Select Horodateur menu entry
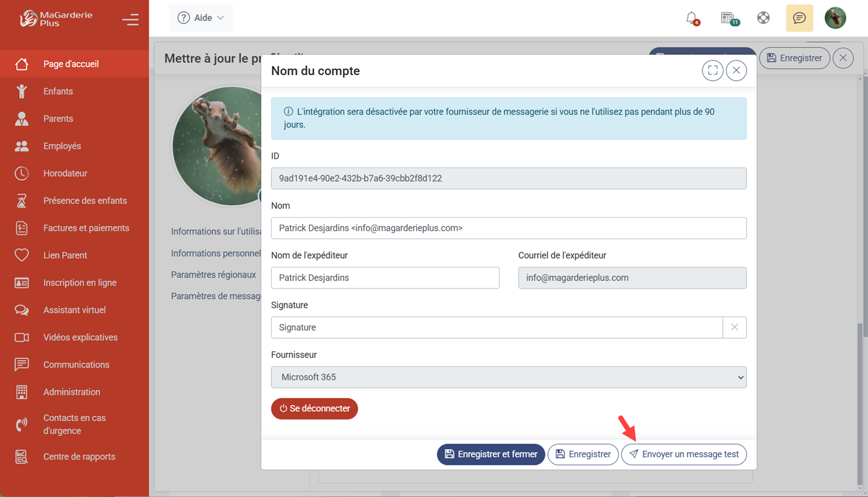The height and width of the screenshot is (497, 868). coord(74,173)
